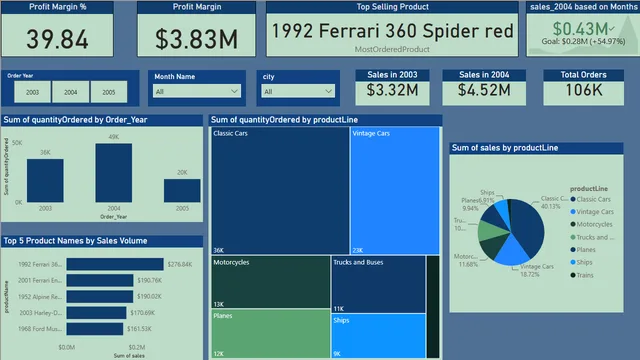640x360 pixels.
Task: Click the Vintage Cars treemap tile
Action: click(x=395, y=191)
